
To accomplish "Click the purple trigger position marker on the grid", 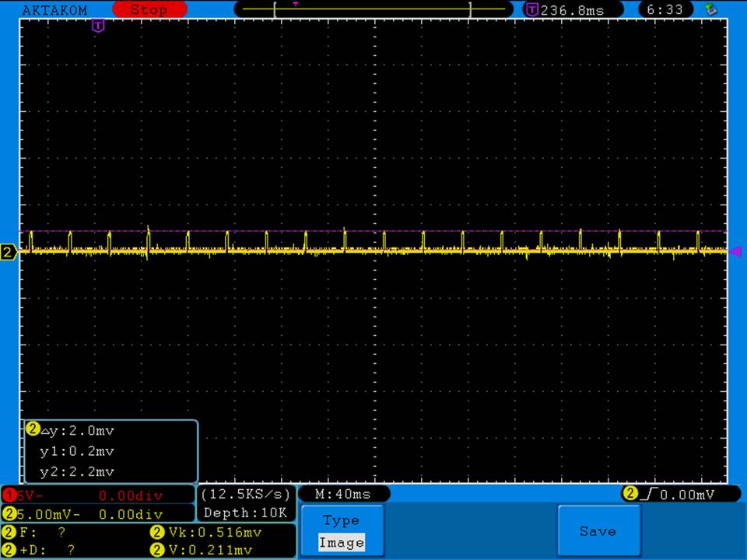I will tap(98, 26).
